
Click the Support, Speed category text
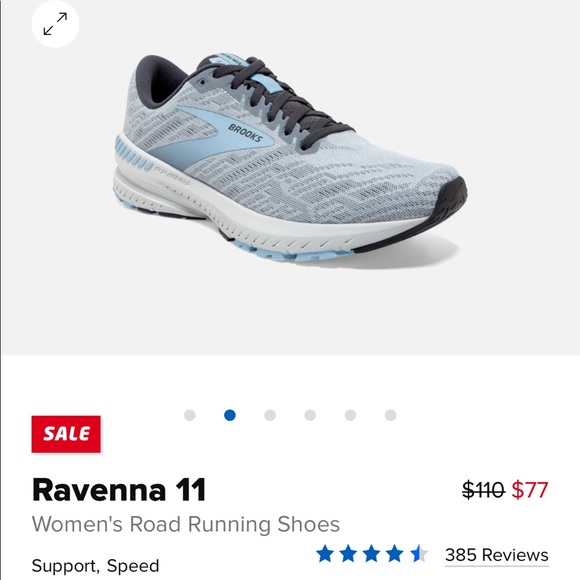click(95, 566)
